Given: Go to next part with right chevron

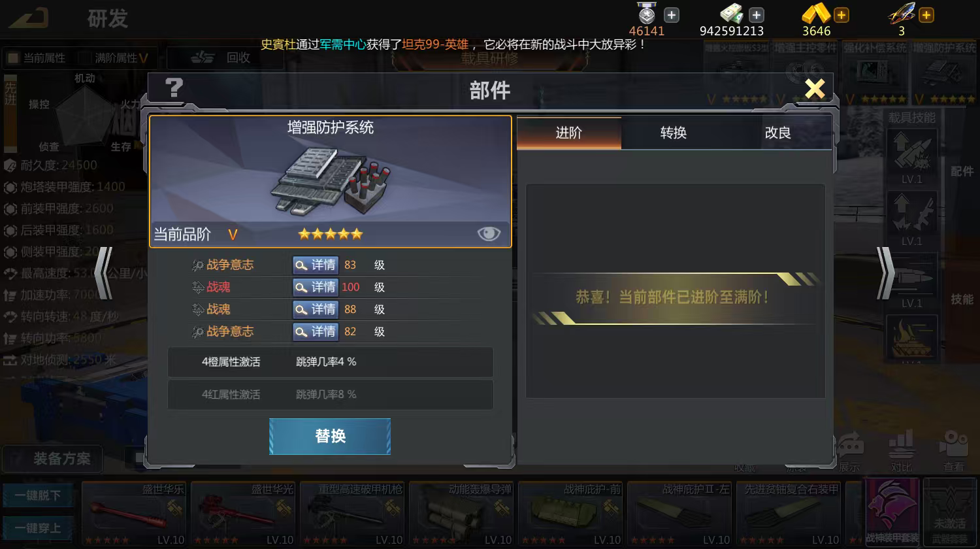Looking at the screenshot, I should (885, 273).
